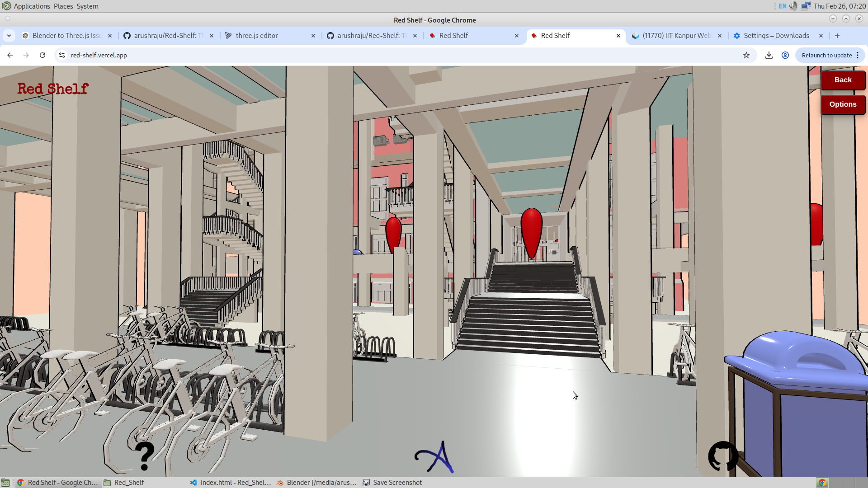Screen dimensions: 868x488
Task: Click the blue stylized A logo
Action: (x=435, y=457)
